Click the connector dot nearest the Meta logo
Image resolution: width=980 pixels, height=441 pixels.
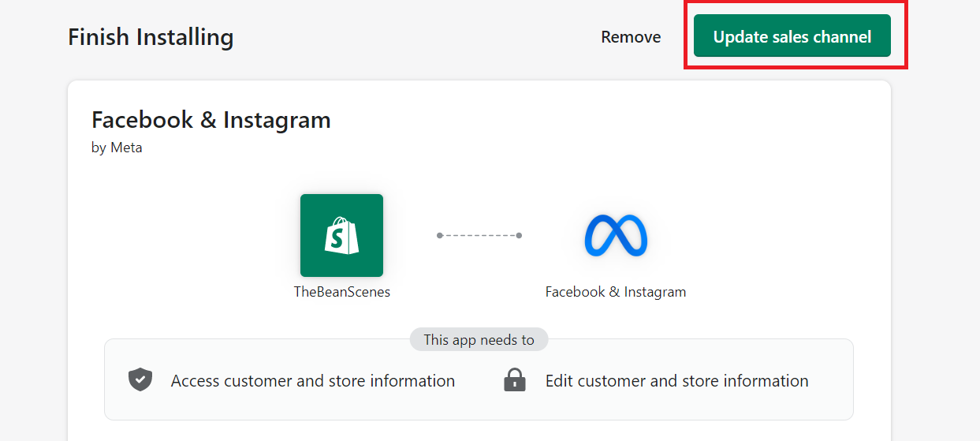519,235
